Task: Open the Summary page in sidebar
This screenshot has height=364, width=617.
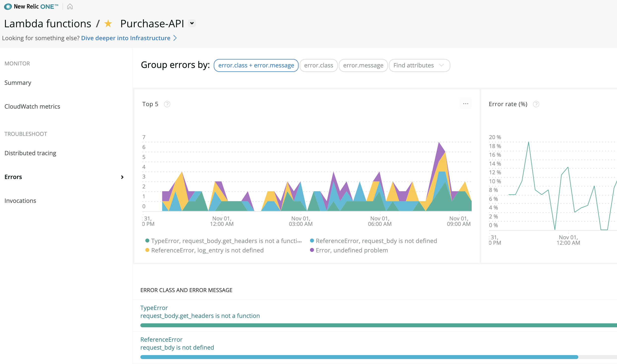Action: coord(18,83)
